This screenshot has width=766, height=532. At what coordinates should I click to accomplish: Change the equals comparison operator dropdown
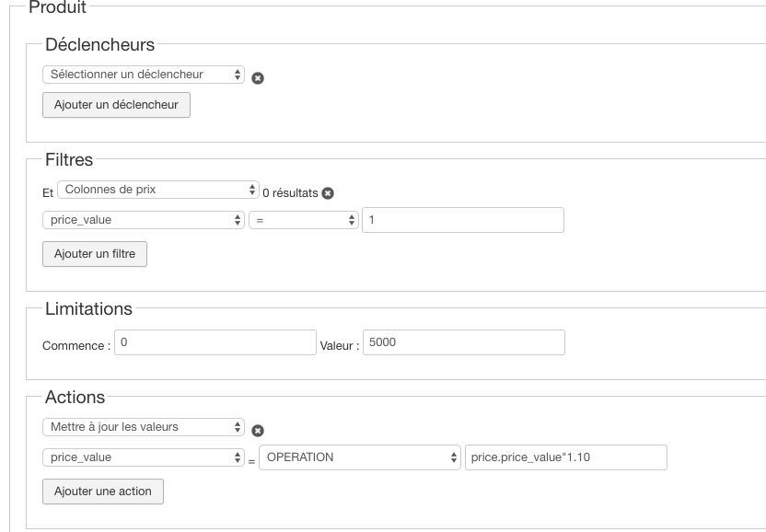(x=303, y=221)
